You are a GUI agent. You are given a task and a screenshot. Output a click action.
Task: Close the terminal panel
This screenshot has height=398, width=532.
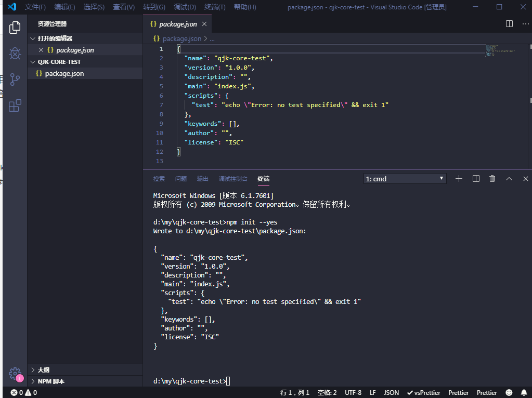526,179
